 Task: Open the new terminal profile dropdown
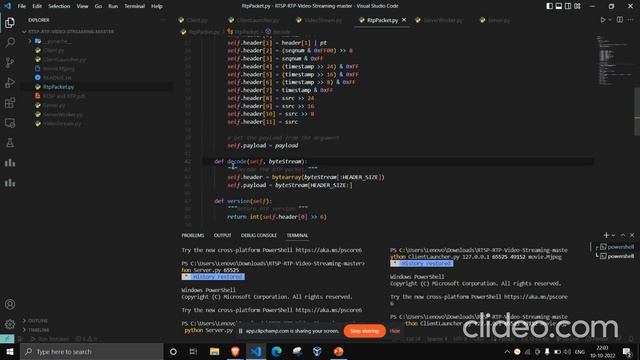point(613,236)
